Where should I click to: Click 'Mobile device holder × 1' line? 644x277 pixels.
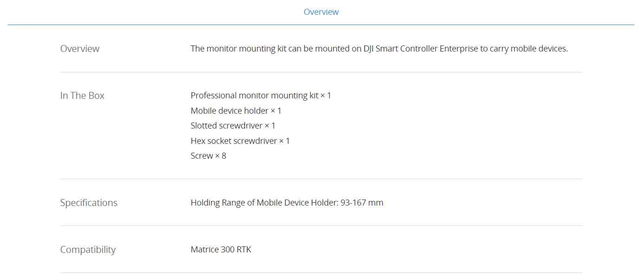coord(236,111)
